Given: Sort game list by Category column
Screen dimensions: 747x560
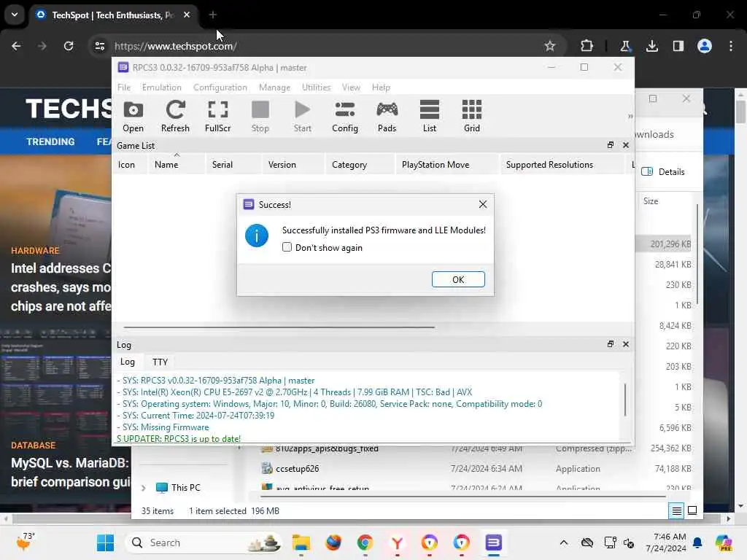Looking at the screenshot, I should point(360,164).
